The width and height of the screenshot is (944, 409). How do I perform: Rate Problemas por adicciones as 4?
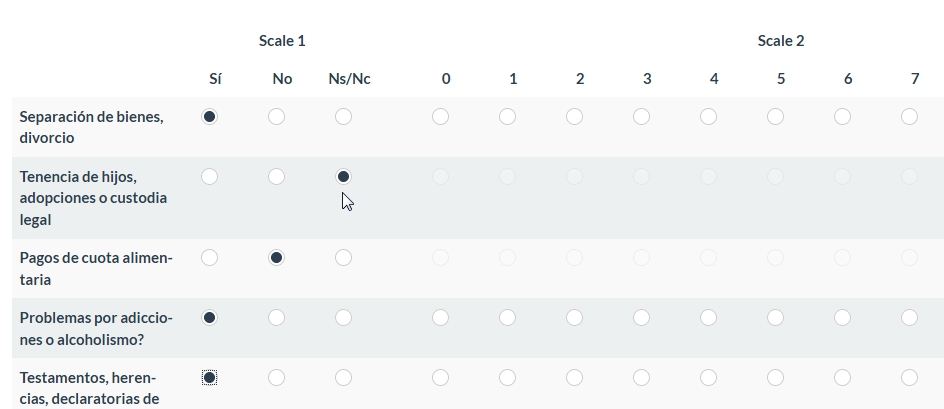(708, 318)
